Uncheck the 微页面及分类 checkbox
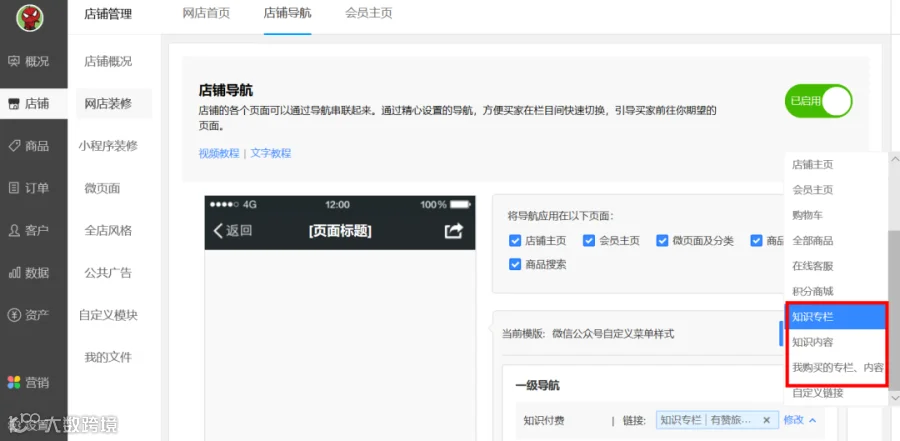 (662, 241)
